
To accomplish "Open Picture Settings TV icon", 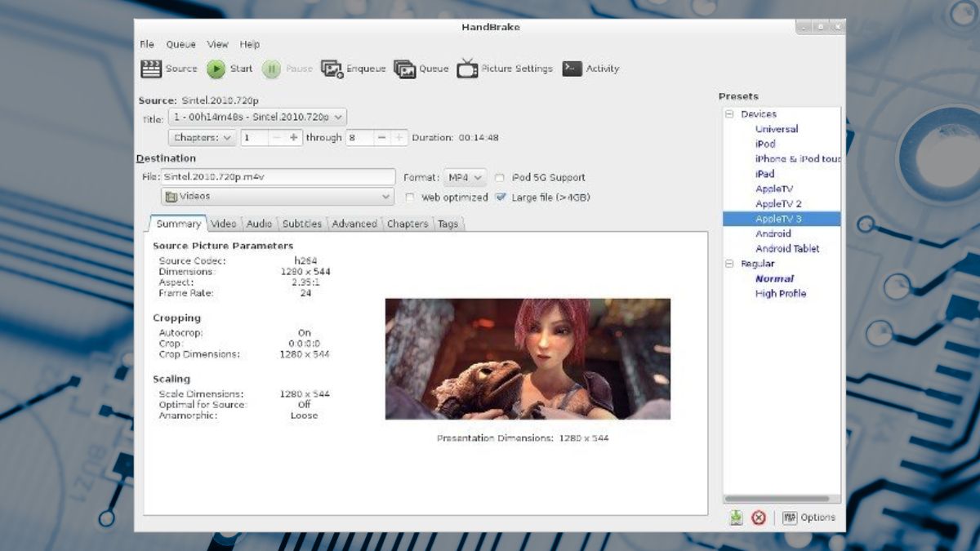I will click(467, 69).
